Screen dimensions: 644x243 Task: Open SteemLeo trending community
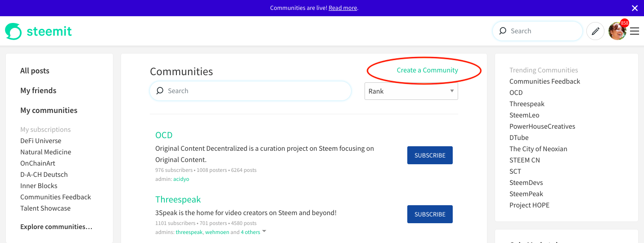click(x=524, y=115)
